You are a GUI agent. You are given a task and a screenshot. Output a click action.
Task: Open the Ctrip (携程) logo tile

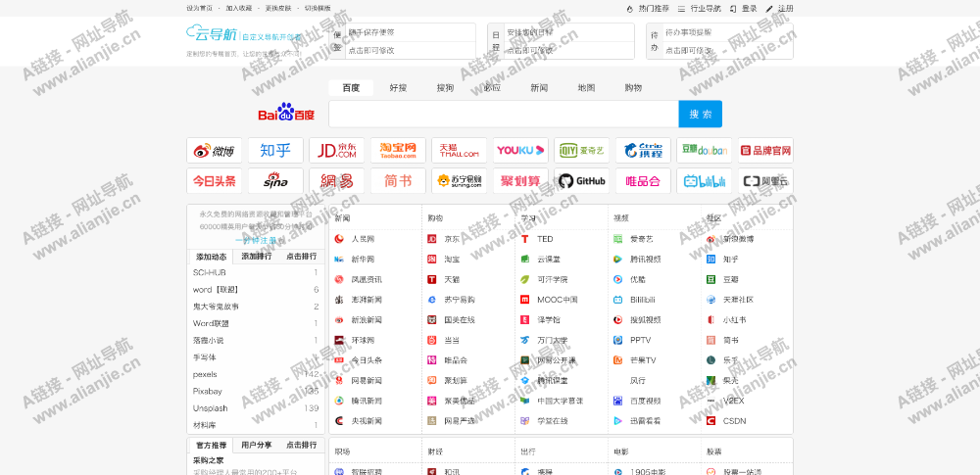pyautogui.click(x=643, y=151)
